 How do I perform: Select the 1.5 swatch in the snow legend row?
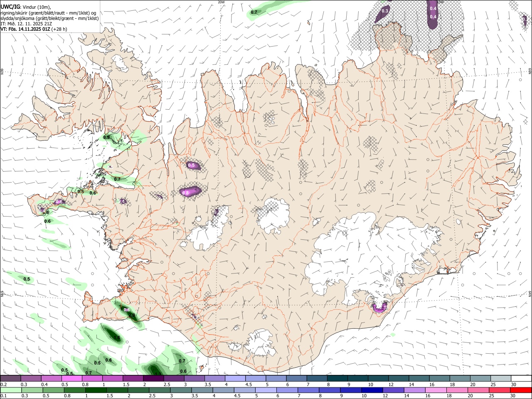pyautogui.click(x=133, y=379)
